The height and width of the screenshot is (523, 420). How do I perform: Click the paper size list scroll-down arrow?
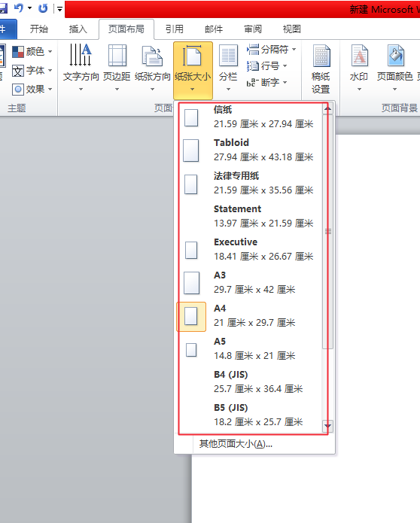(327, 426)
